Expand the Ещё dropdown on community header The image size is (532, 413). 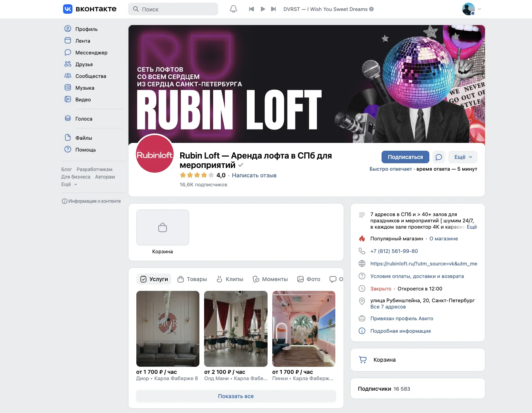463,157
